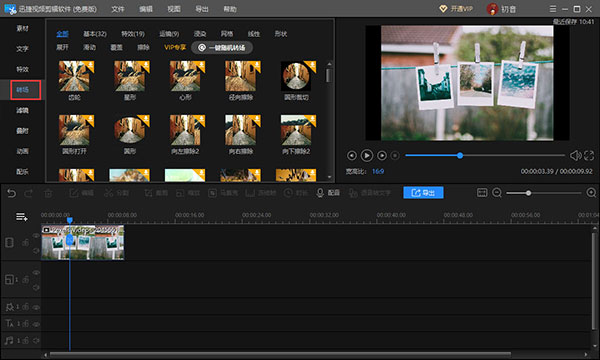600x360 pixels.
Task: Click the trash delete icon in the toolbar
Action: pyautogui.click(x=48, y=193)
